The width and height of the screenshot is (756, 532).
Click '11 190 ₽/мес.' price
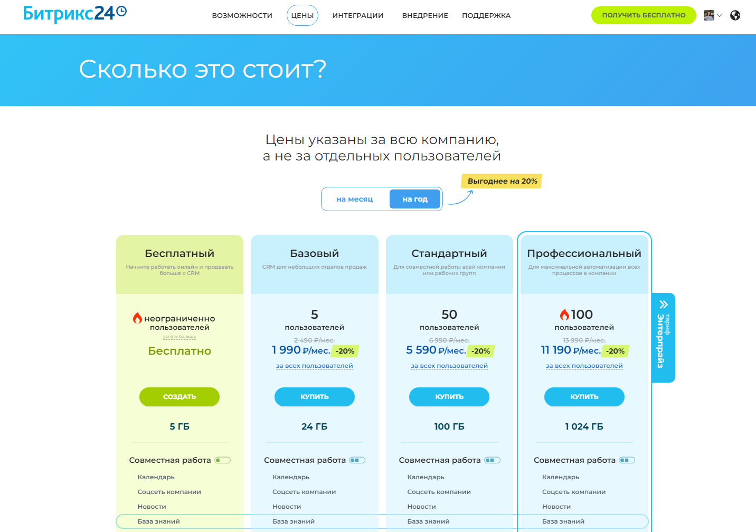(x=571, y=350)
